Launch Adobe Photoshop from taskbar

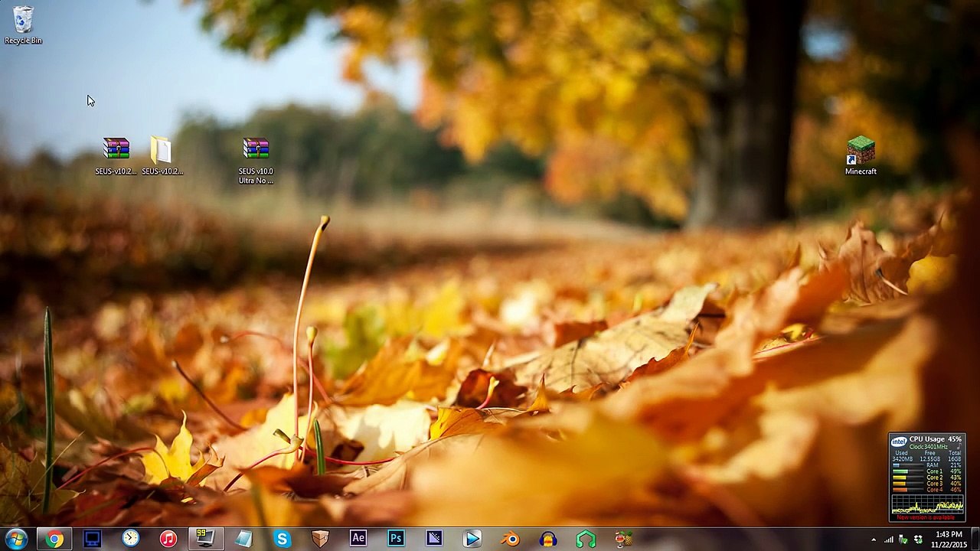tap(396, 539)
